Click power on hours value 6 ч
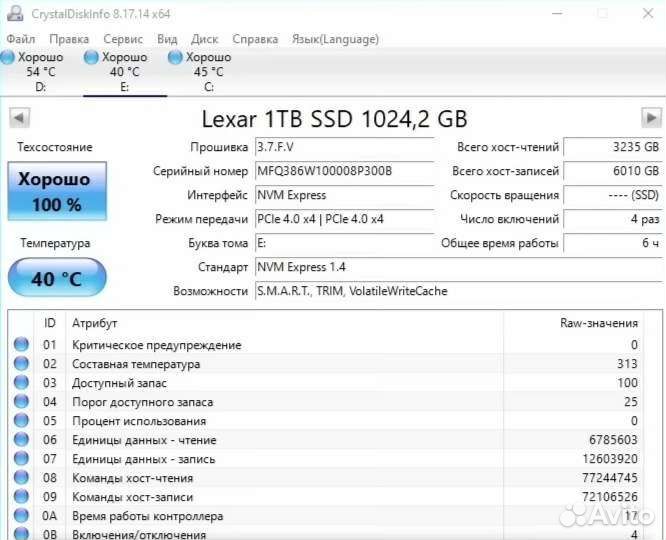 612,243
